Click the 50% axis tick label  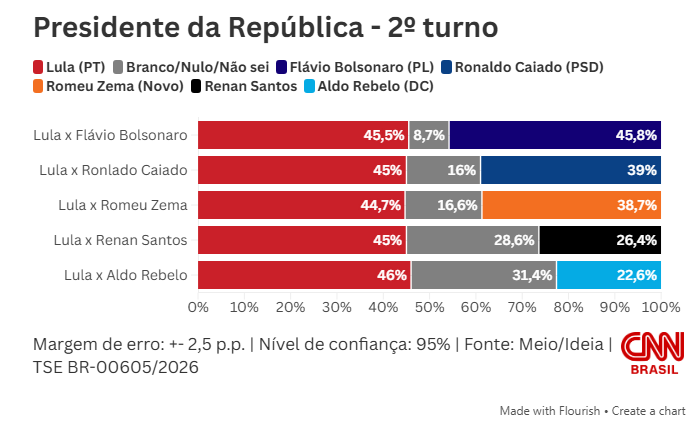click(429, 305)
